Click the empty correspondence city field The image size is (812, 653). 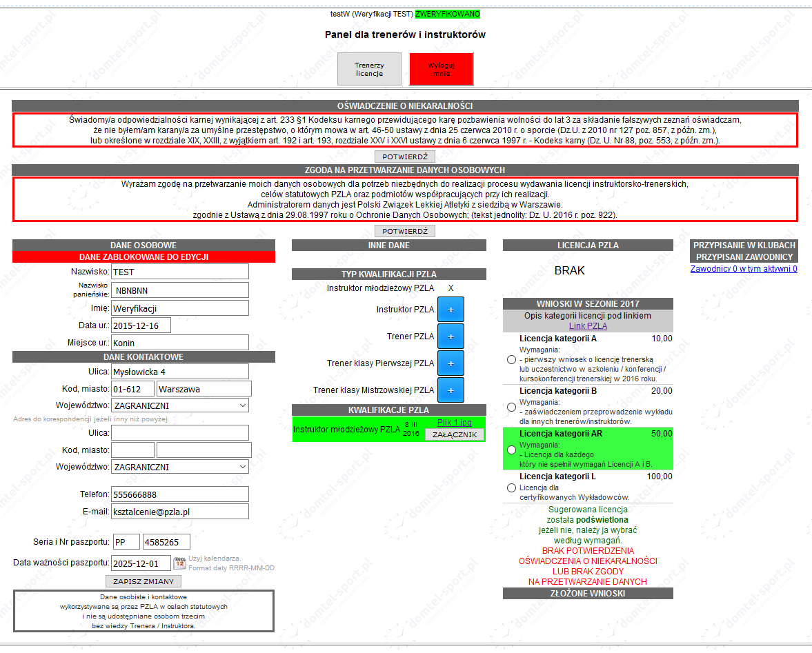204,450
